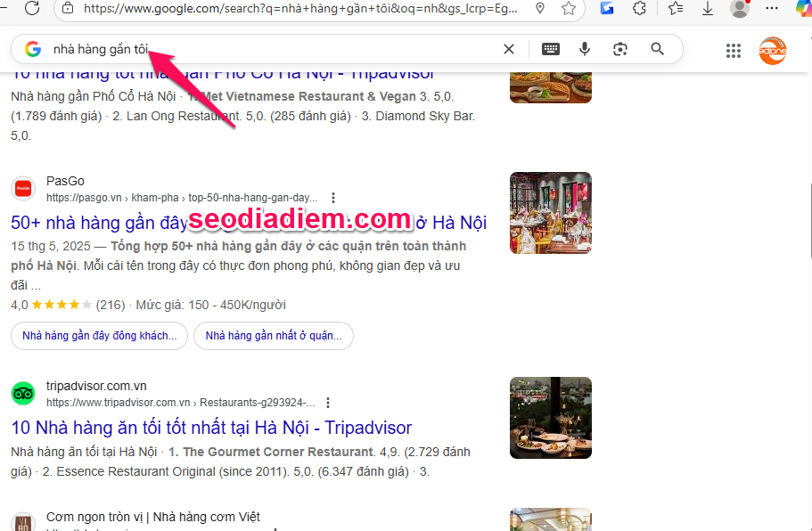Viewport: 812px width, 531px height.
Task: Open the Google apps grid
Action: [734, 51]
